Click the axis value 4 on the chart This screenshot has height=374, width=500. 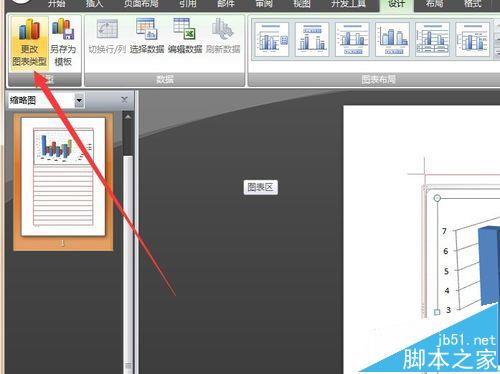pos(447,291)
